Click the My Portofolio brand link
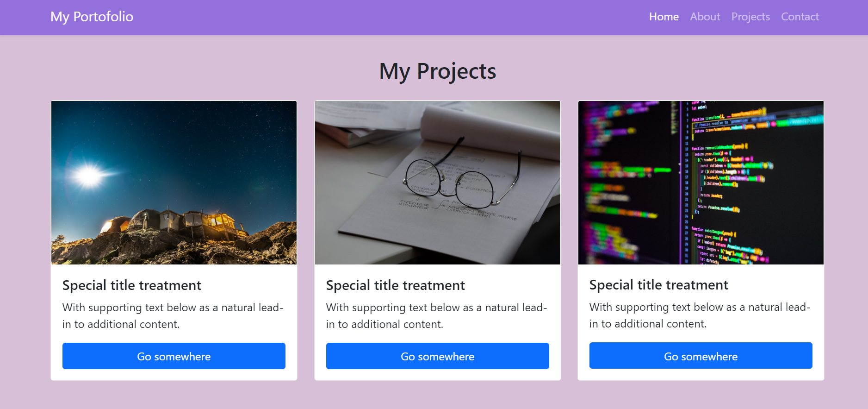The image size is (868, 409). click(x=92, y=16)
